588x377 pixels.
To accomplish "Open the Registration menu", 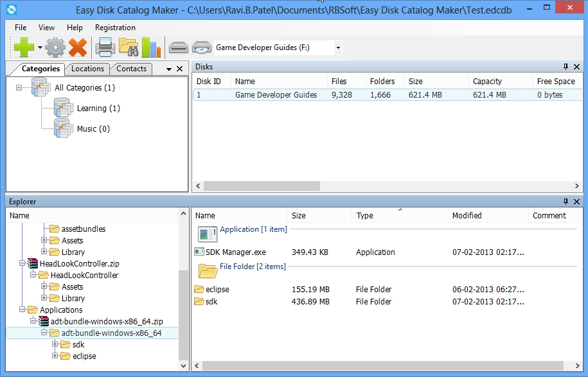I will 114,28.
